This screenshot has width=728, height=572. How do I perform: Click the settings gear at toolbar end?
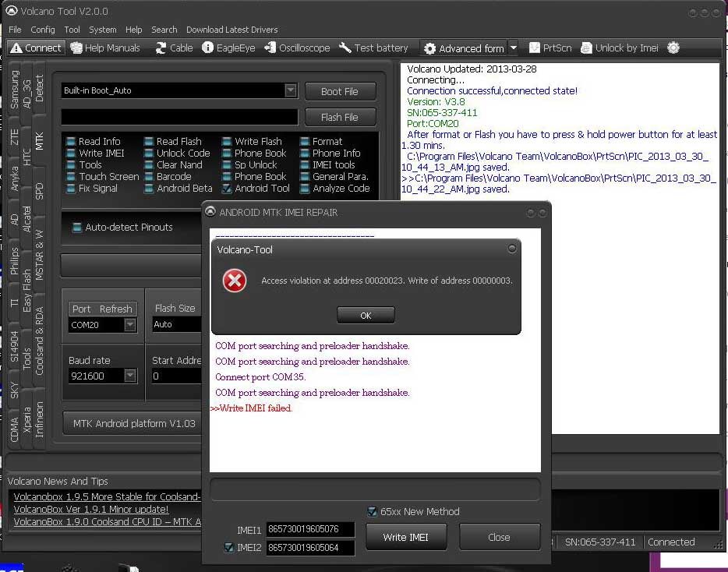point(673,48)
